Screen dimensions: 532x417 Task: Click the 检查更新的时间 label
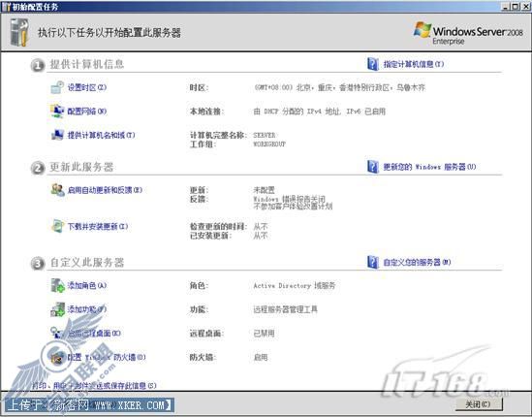pos(218,227)
